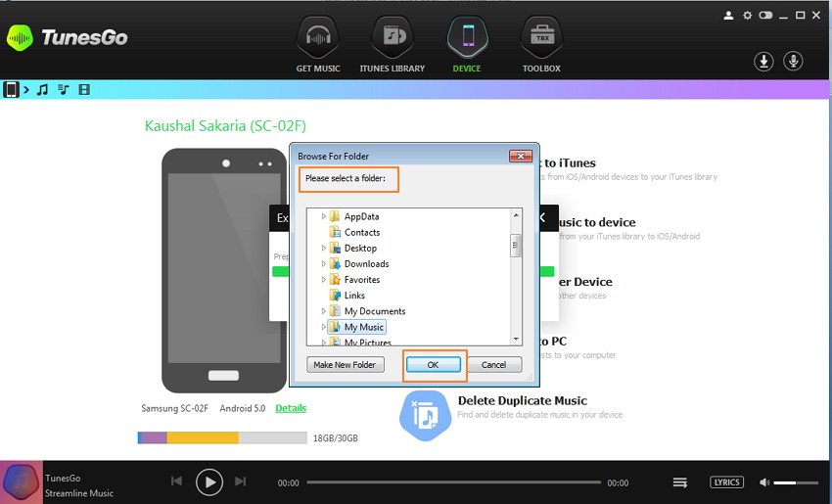
Task: Toggle the mini-player switch in title bar
Action: [765, 16]
